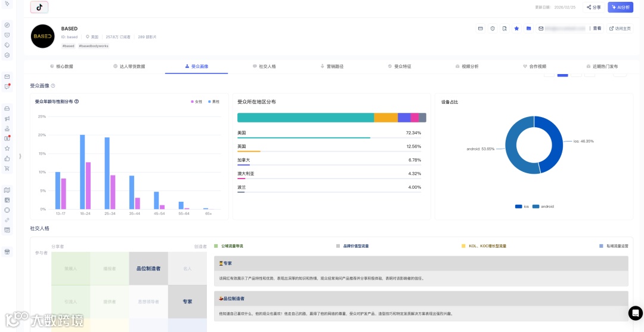Screen dimensions: 644x332
Task: Click the dollar icon with red badge
Action: (x=7, y=138)
